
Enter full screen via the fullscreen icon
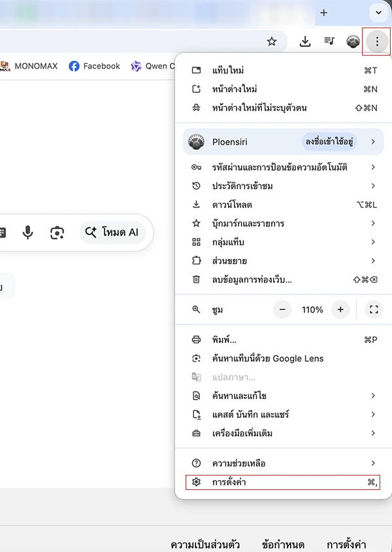pos(373,309)
